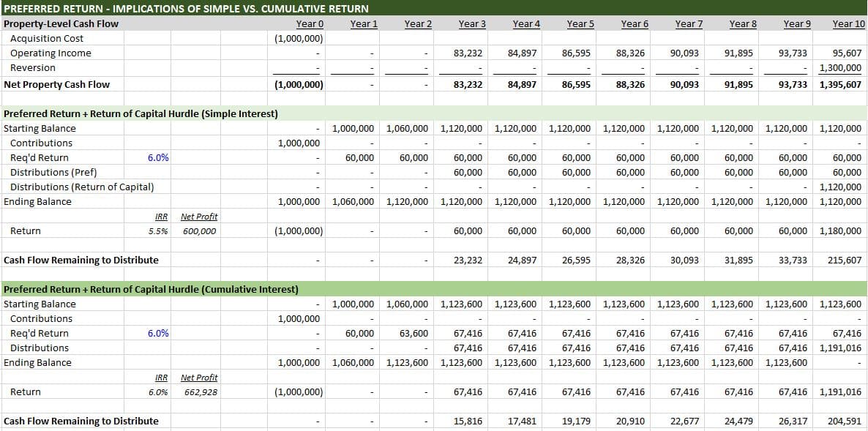Select the Year 2 Req'd Return 63,600 cell

click(414, 334)
